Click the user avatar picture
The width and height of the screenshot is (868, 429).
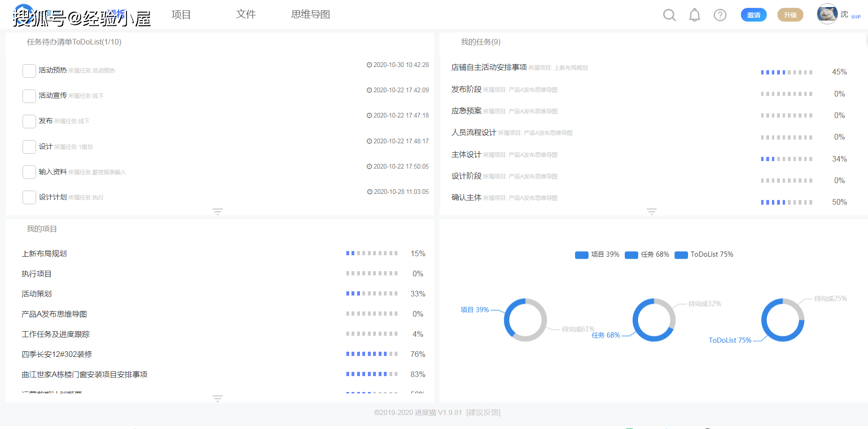coord(827,14)
